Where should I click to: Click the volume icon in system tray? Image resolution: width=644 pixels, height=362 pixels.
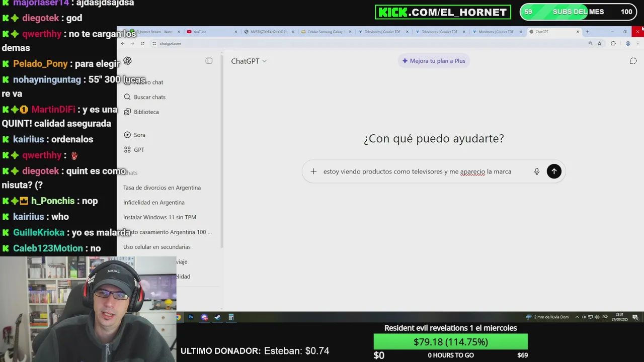click(596, 317)
